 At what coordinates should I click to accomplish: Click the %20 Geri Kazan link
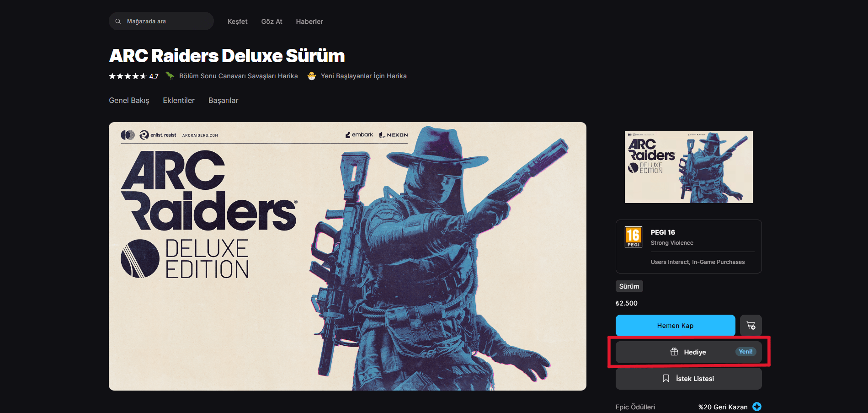tap(723, 407)
